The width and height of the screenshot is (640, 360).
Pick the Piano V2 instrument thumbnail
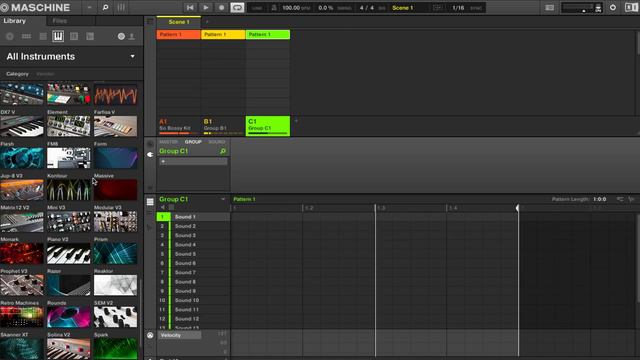point(69,253)
